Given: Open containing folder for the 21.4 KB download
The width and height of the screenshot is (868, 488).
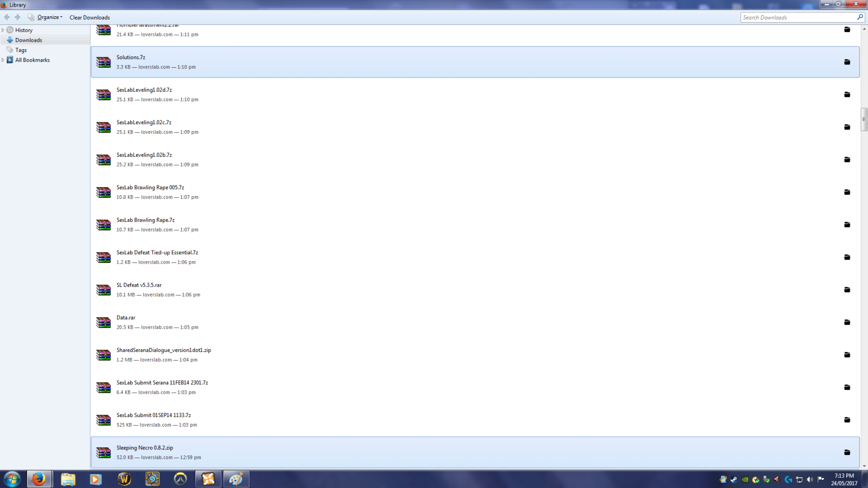Looking at the screenshot, I should tap(847, 29).
